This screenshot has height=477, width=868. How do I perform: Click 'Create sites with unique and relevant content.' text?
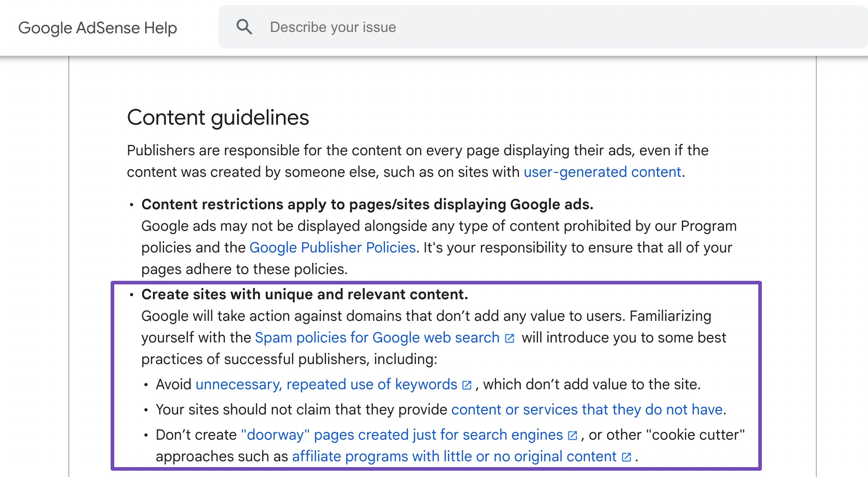tap(304, 294)
